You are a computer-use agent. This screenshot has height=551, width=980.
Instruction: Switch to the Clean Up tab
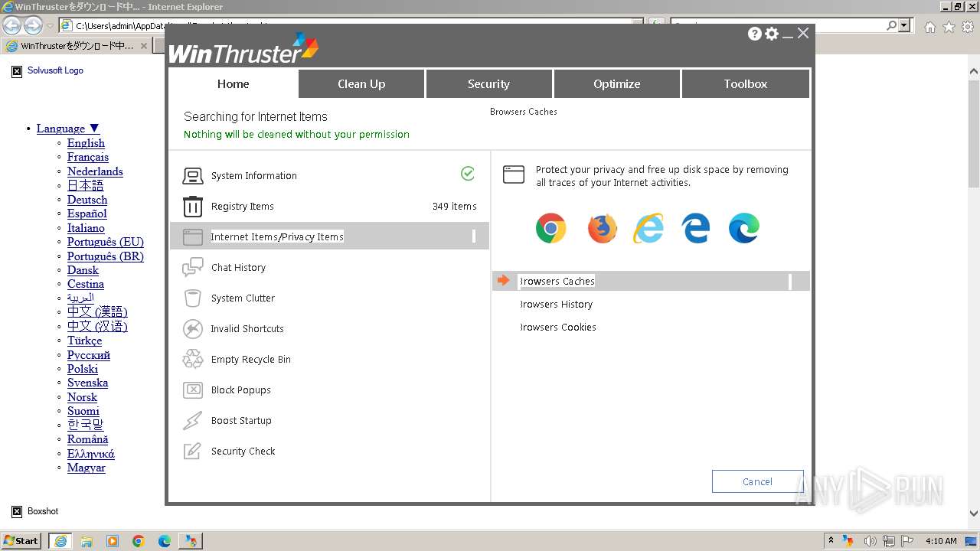(361, 84)
